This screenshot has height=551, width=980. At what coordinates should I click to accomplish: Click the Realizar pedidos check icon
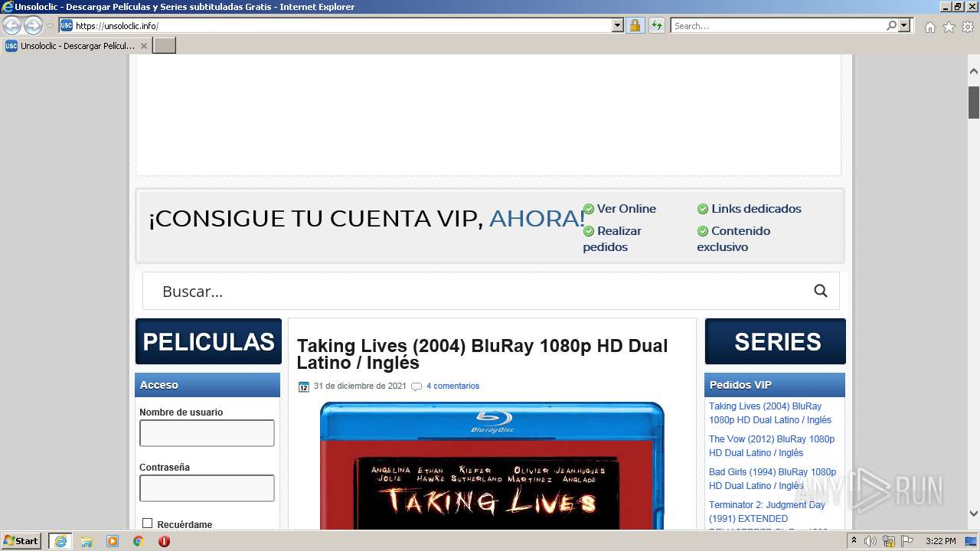tap(589, 231)
